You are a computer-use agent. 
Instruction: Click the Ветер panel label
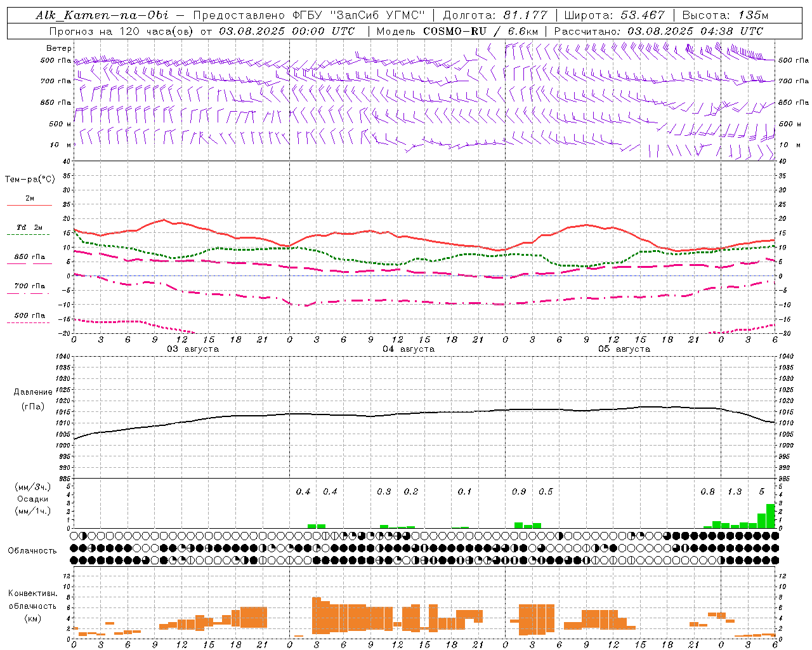pyautogui.click(x=59, y=48)
